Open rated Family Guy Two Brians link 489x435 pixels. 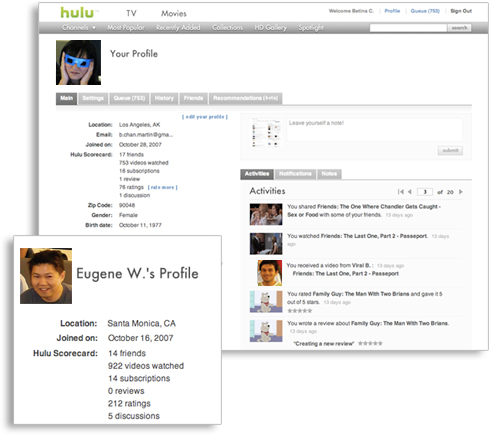(361, 294)
